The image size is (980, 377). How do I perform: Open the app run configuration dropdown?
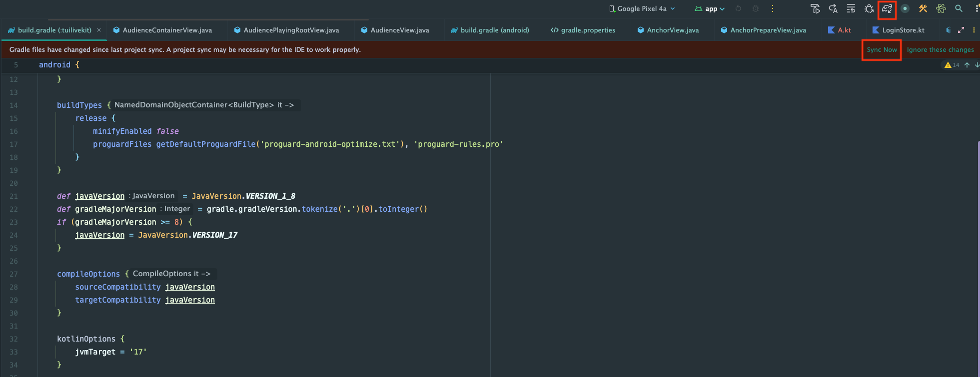[x=710, y=8]
